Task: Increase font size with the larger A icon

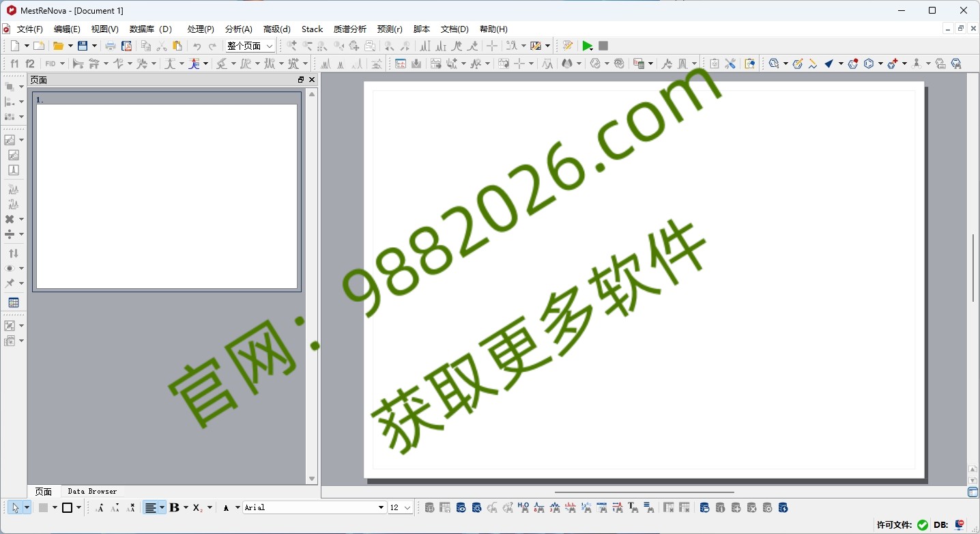Action: pyautogui.click(x=100, y=507)
